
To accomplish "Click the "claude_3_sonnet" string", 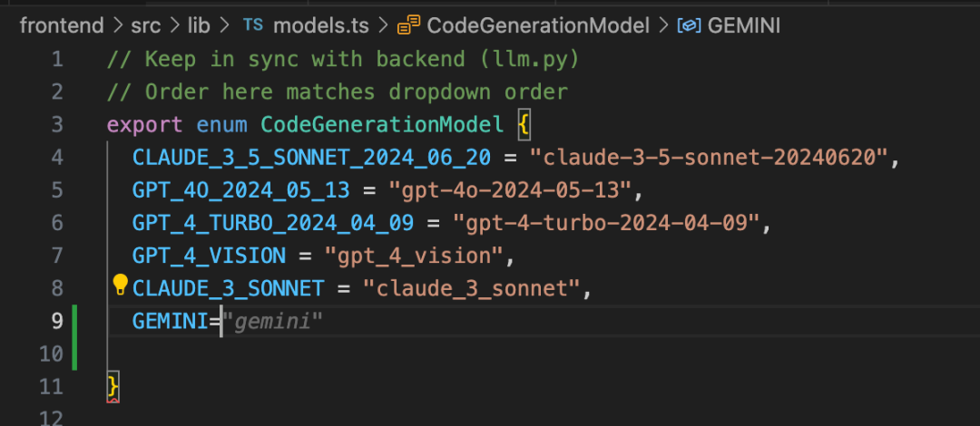I will point(471,288).
